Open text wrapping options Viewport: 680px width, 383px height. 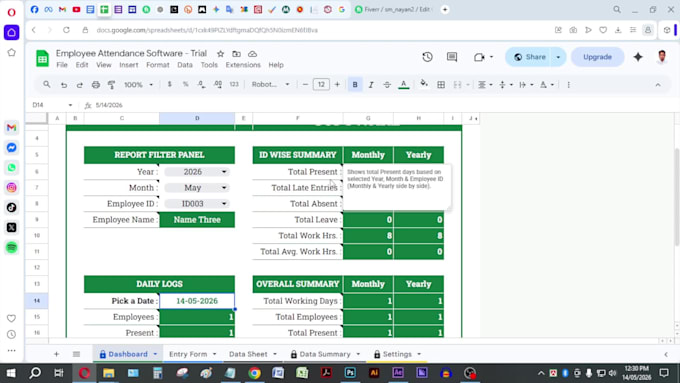[x=526, y=85]
